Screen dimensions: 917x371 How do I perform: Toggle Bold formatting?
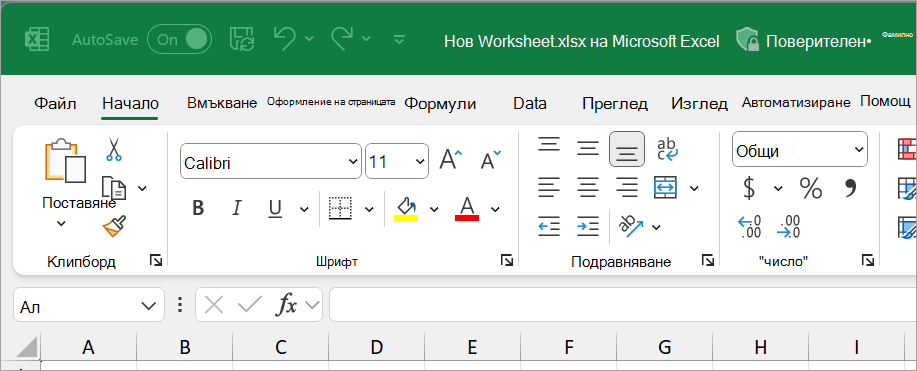pos(198,208)
